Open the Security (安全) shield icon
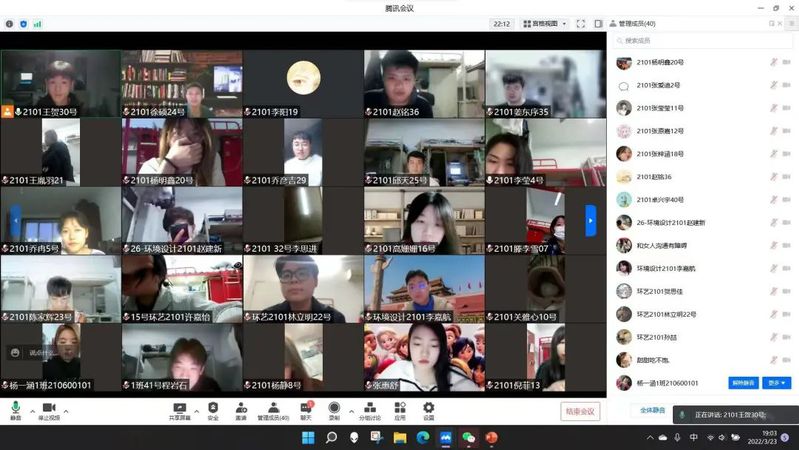The width and height of the screenshot is (799, 450). coord(212,410)
